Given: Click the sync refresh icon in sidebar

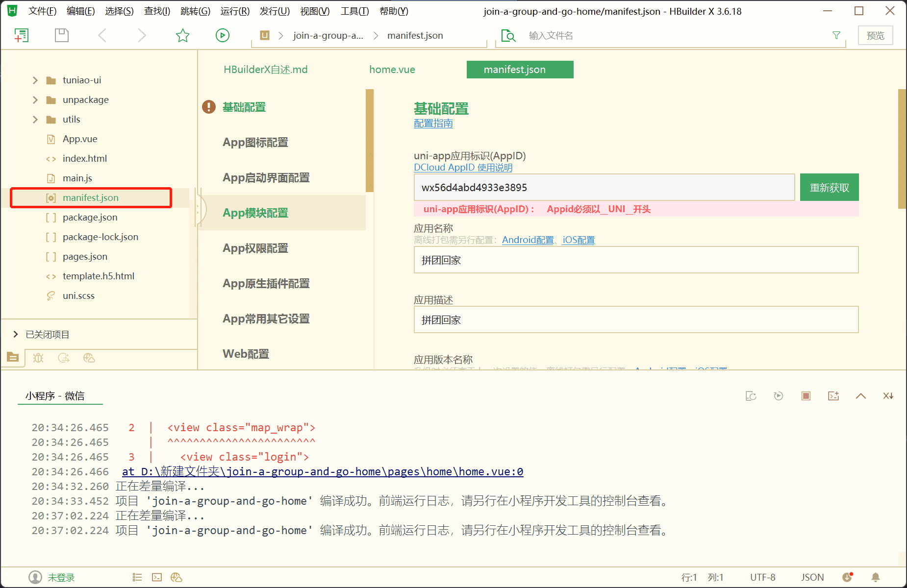Looking at the screenshot, I should tap(64, 358).
